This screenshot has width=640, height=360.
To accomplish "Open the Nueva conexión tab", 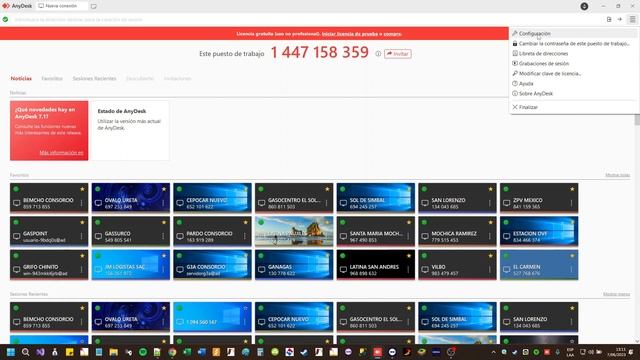I will 62,6.
